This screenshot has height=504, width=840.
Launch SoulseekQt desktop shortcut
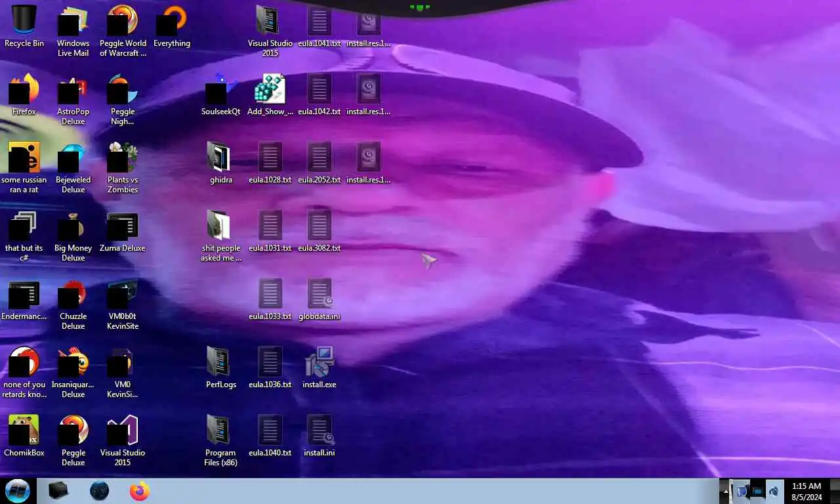tap(221, 94)
